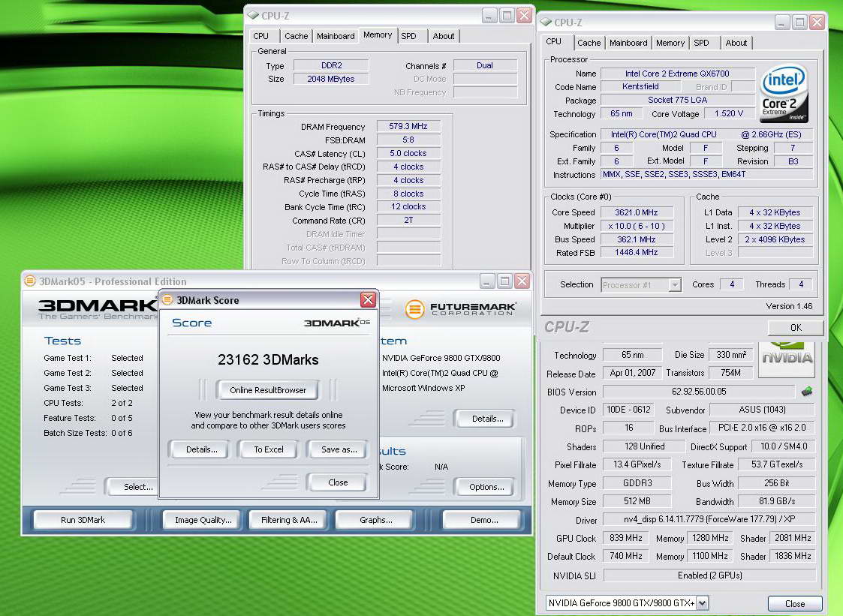Screen dimensions: 843x616
Task: Click Save as in Score dialog
Action: coord(339,449)
